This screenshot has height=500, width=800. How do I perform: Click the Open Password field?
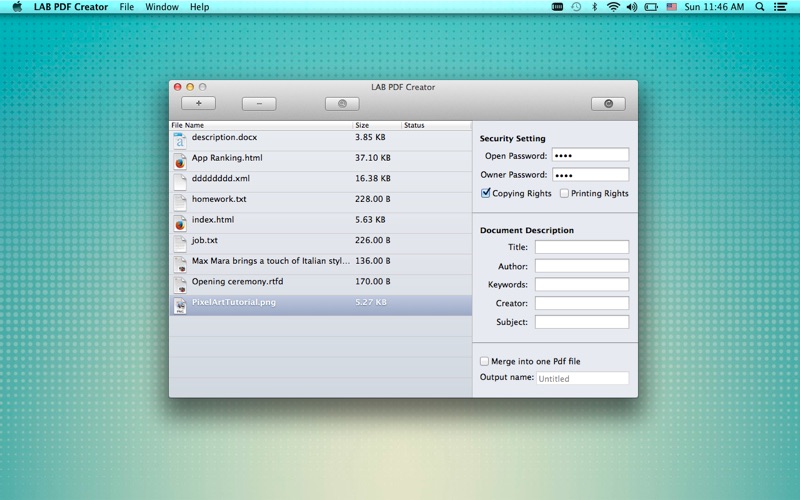(x=590, y=155)
